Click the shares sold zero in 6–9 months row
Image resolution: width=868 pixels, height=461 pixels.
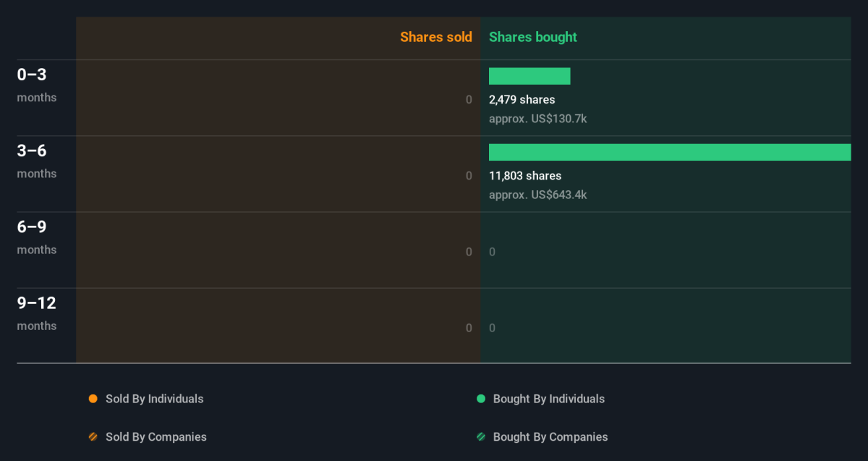pyautogui.click(x=469, y=252)
